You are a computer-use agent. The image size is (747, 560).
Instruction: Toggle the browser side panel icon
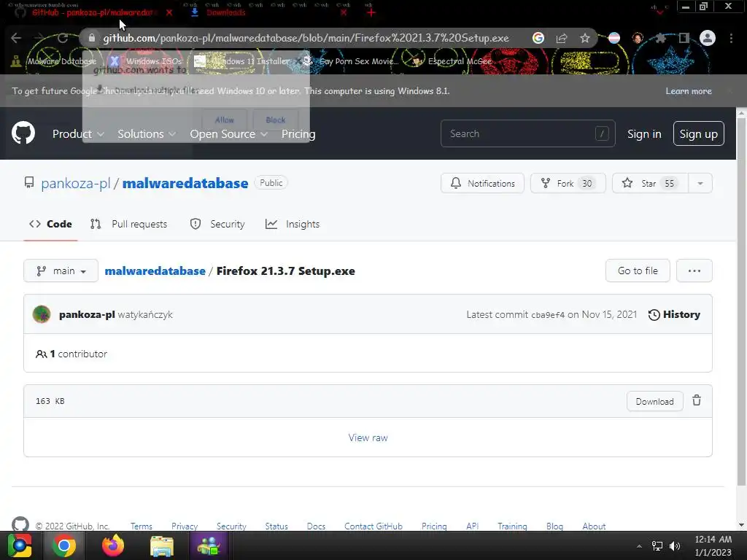click(684, 38)
